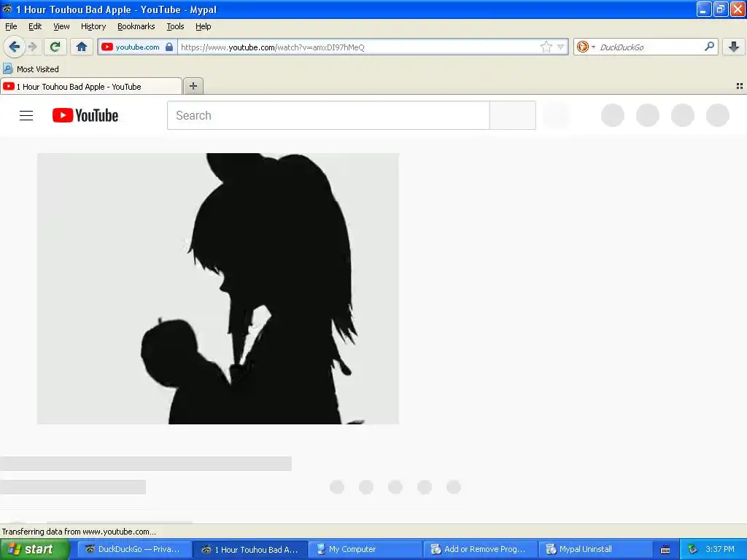Go back with the browser Back arrow
Screen dimensions: 747x560
15,47
